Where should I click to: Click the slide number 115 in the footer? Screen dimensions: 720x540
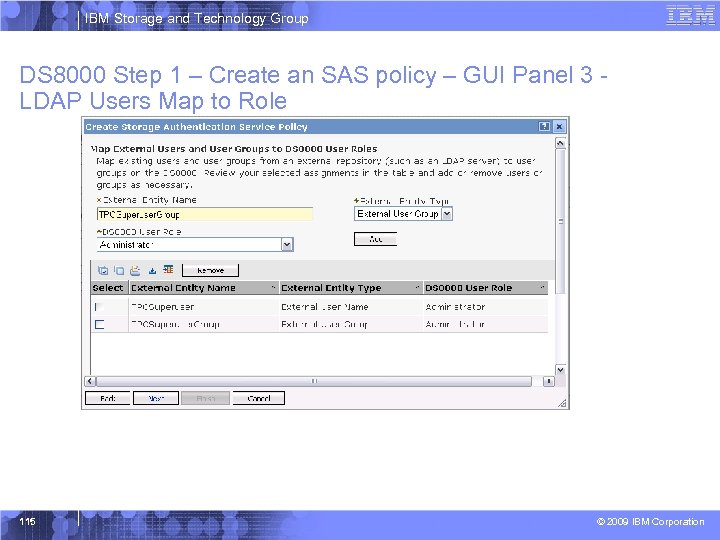(28, 521)
